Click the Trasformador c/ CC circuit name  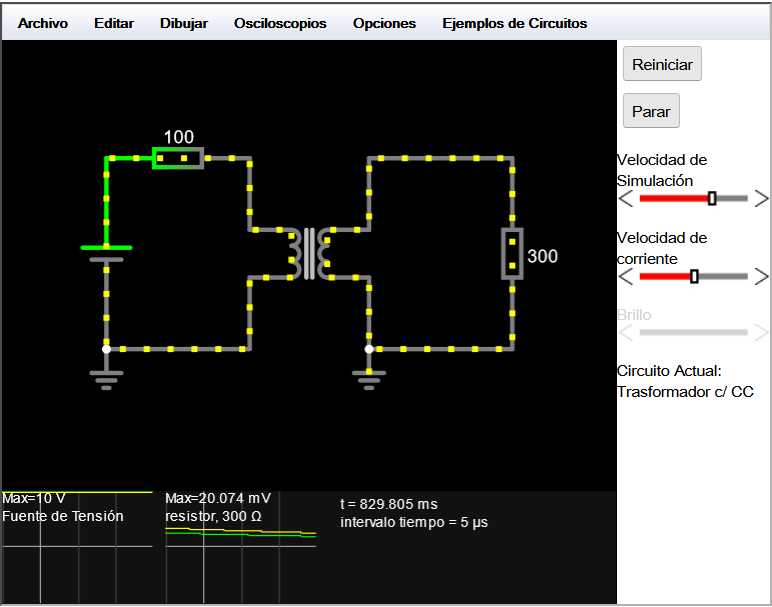[685, 392]
